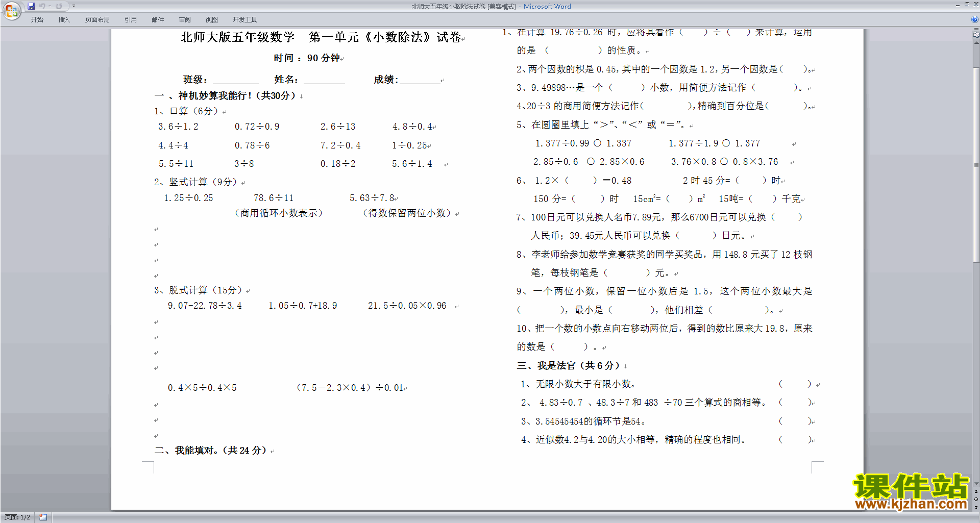Minimize the Word window
The height and width of the screenshot is (523, 980).
pyautogui.click(x=958, y=5)
